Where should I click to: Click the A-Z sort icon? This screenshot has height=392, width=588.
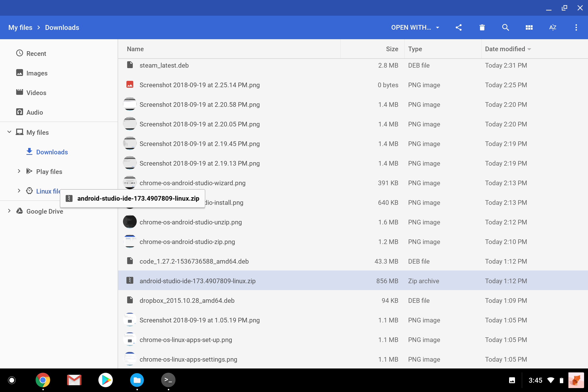tap(553, 27)
